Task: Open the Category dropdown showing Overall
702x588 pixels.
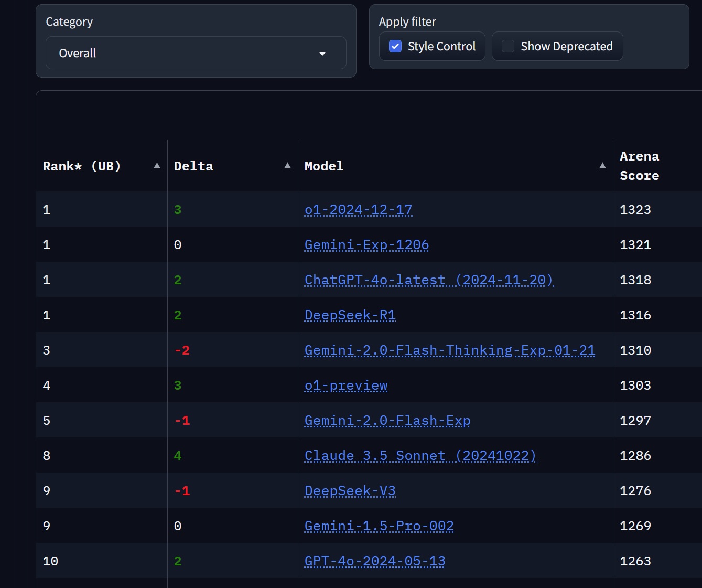Action: 196,53
